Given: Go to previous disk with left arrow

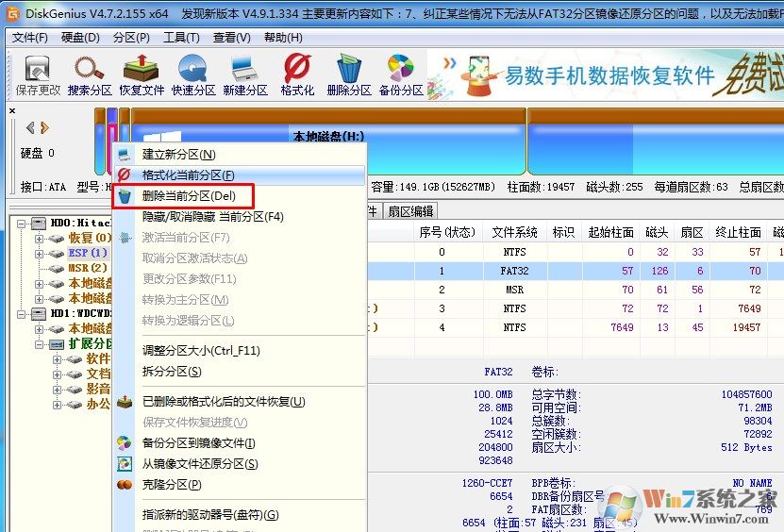Looking at the screenshot, I should [30, 127].
